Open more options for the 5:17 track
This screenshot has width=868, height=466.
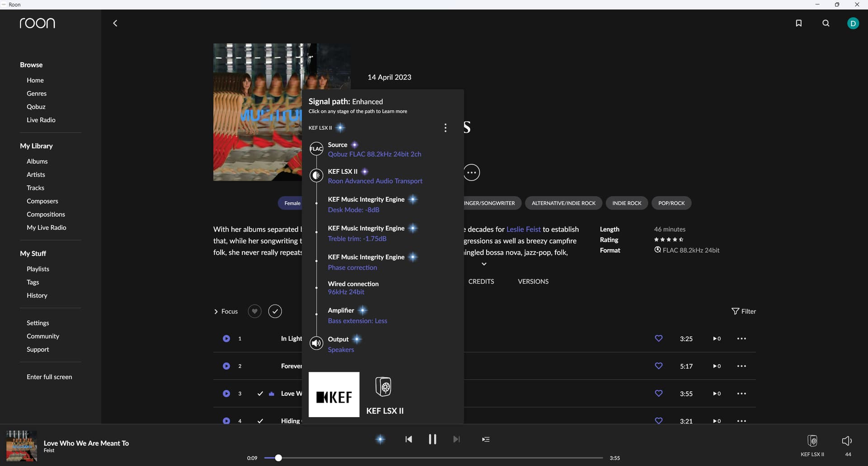point(741,366)
